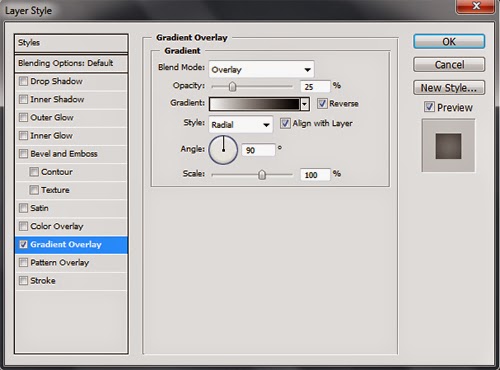Screen dimensions: 500x370
Task: Open Blending Options: Default
Action: click(71, 63)
